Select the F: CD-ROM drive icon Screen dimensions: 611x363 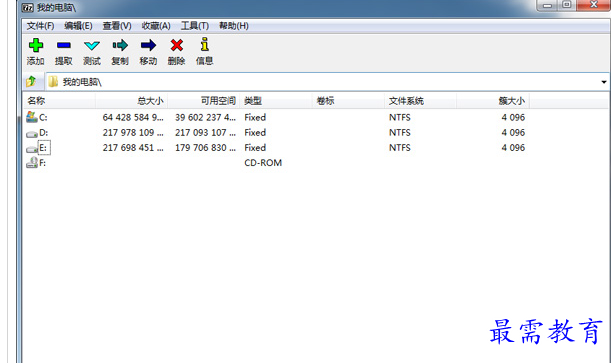tap(32, 162)
